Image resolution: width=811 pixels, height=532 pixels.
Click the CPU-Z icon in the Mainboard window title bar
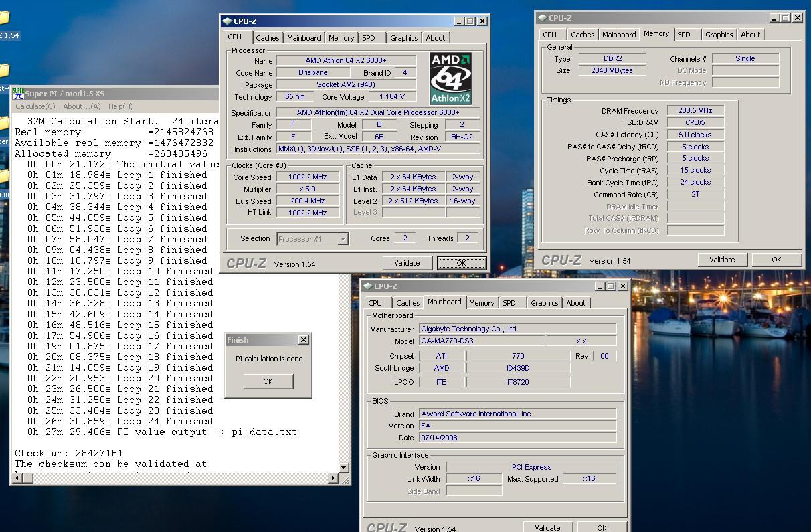coord(368,286)
